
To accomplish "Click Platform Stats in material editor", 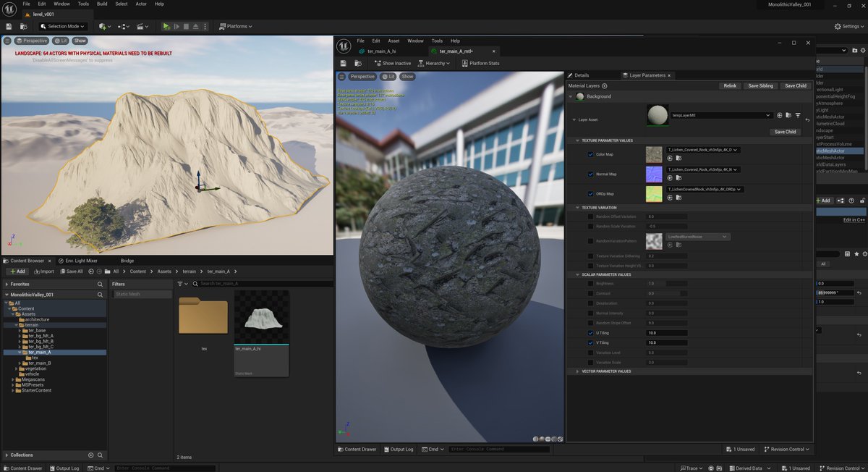I will coord(480,63).
